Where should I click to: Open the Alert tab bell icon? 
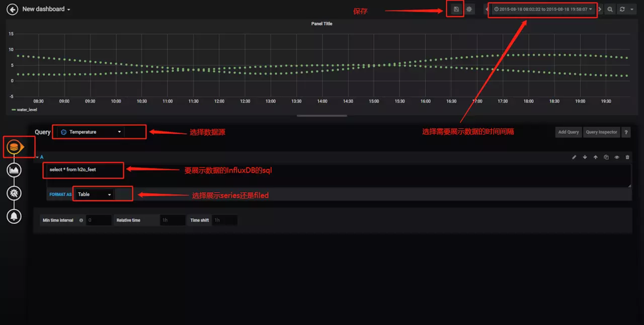click(x=14, y=216)
